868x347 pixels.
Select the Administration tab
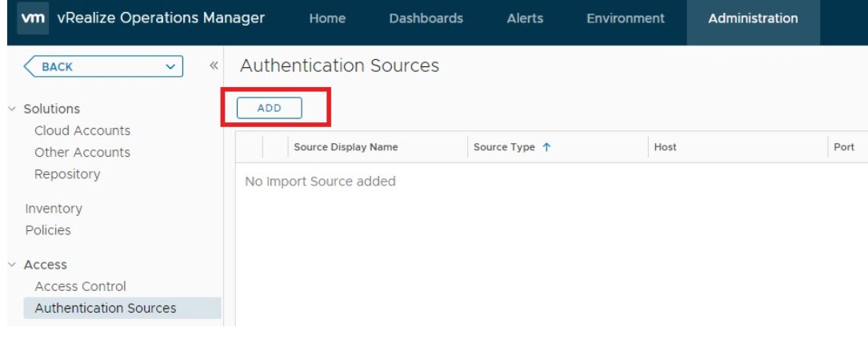click(753, 18)
